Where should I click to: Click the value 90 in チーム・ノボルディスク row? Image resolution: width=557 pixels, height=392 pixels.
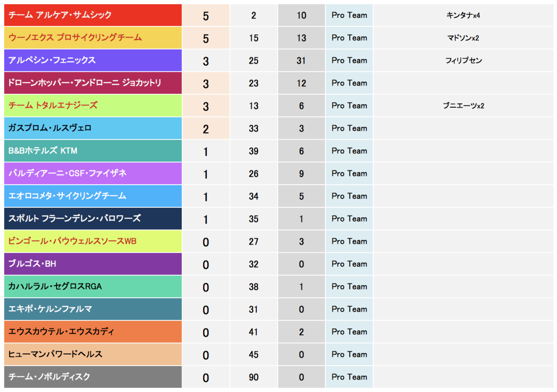point(253,378)
